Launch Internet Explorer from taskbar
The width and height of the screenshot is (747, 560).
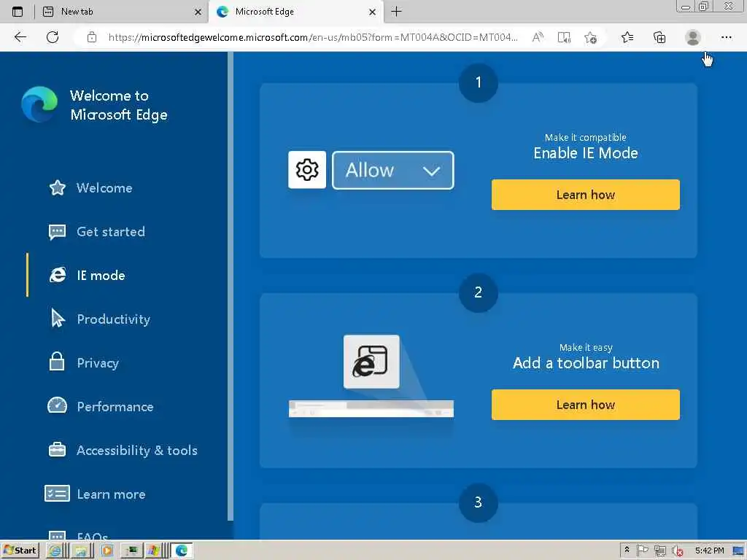[x=55, y=551]
